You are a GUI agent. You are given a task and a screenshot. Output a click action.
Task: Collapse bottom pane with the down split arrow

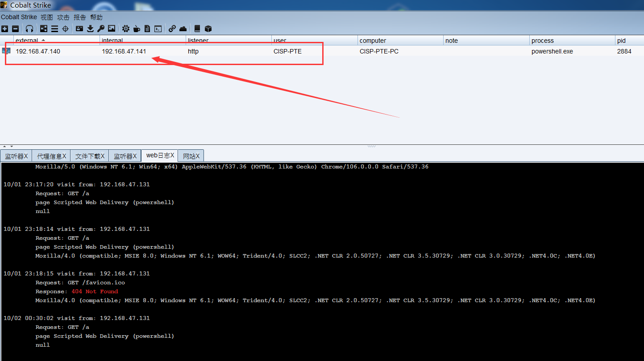click(11, 146)
